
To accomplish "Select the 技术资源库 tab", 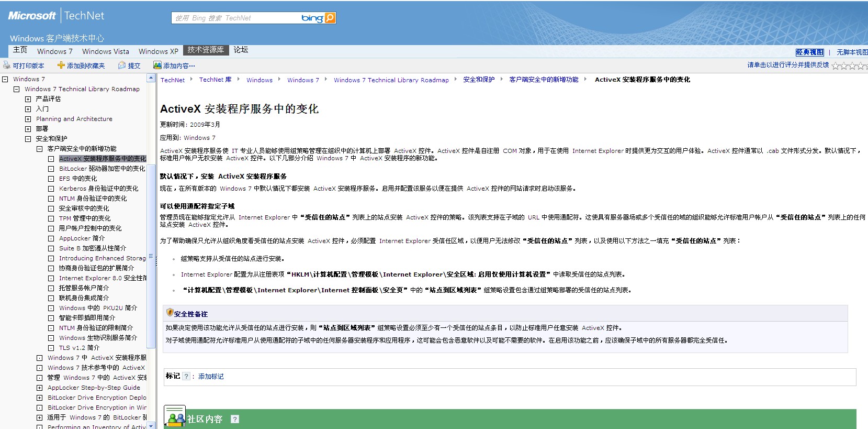I will (206, 50).
